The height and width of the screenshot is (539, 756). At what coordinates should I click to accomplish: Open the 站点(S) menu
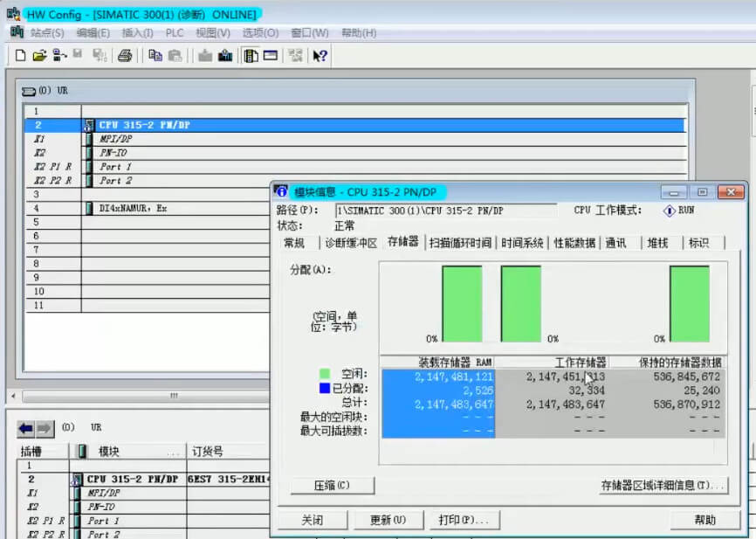(x=47, y=33)
